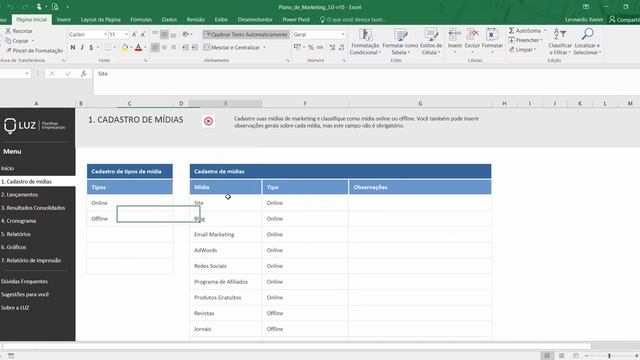
Task: Click the undo arrow in quick access toolbar
Action: (x=11, y=7)
